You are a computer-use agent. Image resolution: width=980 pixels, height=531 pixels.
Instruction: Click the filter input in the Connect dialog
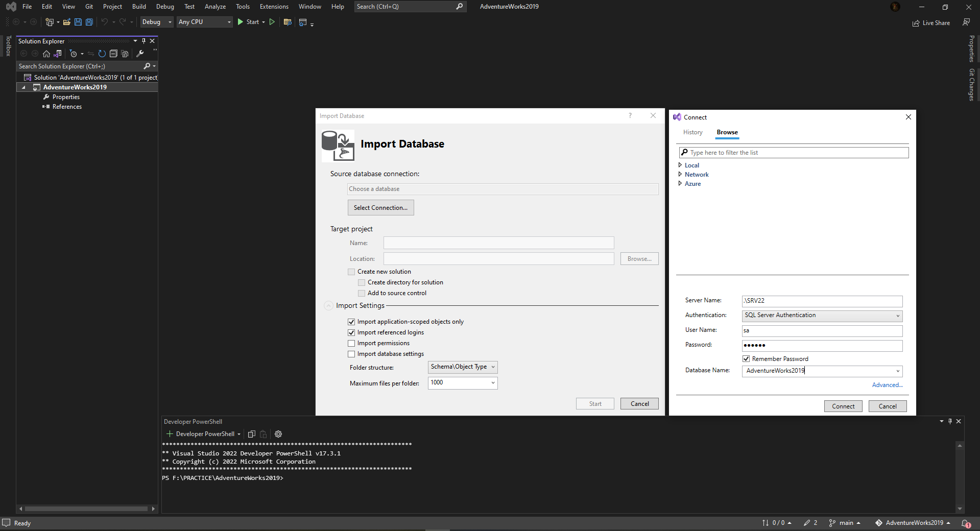click(x=792, y=152)
